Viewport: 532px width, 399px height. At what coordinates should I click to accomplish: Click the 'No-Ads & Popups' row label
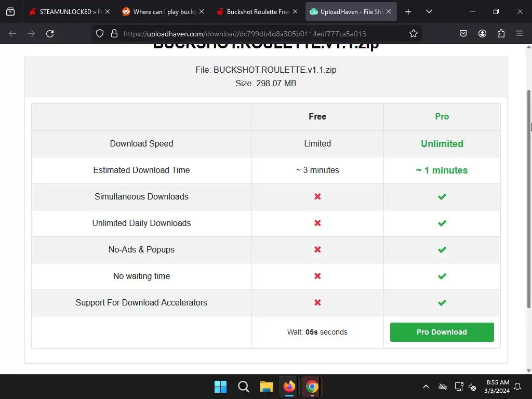pyautogui.click(x=141, y=249)
